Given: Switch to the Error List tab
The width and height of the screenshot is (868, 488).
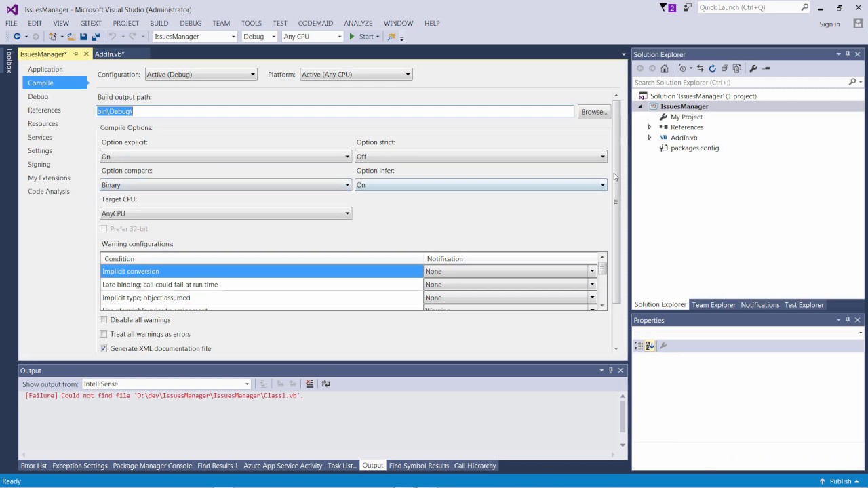Looking at the screenshot, I should [34, 466].
